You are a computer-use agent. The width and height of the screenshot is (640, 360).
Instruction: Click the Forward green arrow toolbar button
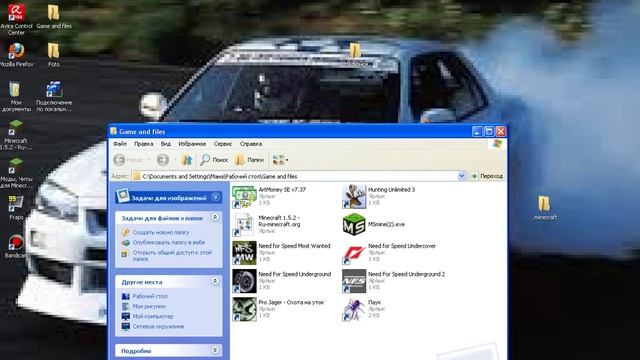(163, 160)
